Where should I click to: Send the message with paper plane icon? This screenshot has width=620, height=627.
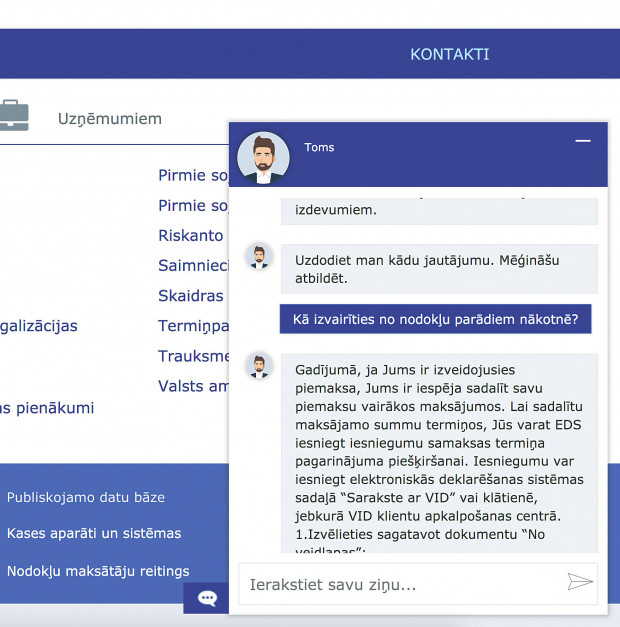click(x=580, y=581)
